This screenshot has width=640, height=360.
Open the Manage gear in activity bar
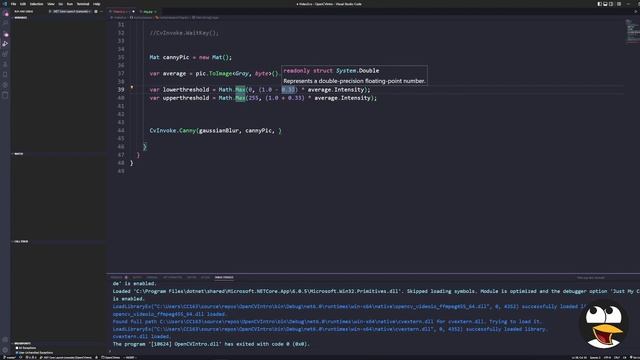[x=5, y=350]
